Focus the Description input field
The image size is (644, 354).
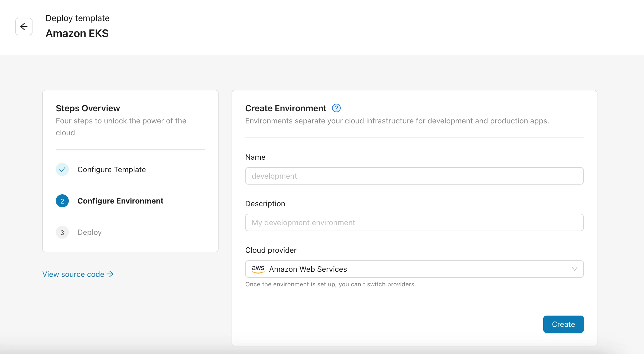click(414, 222)
